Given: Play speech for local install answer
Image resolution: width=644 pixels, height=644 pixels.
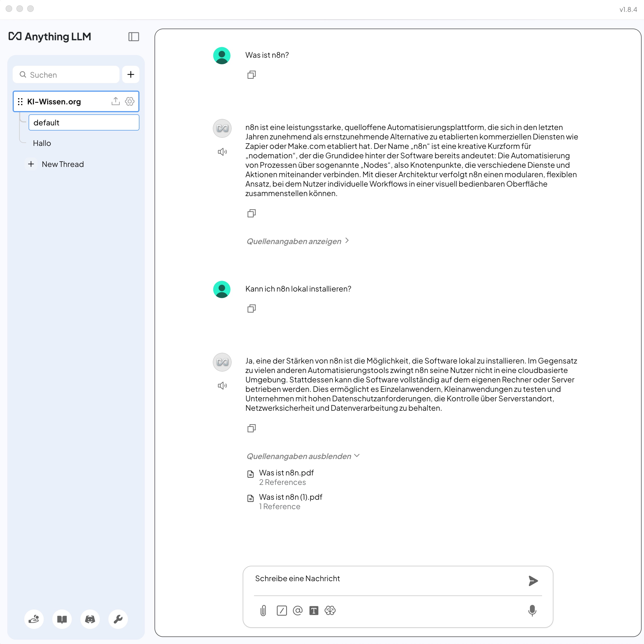Looking at the screenshot, I should (222, 386).
